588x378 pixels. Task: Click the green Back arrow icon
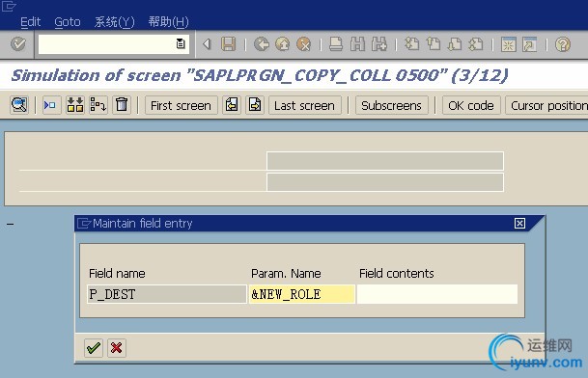pyautogui.click(x=262, y=44)
